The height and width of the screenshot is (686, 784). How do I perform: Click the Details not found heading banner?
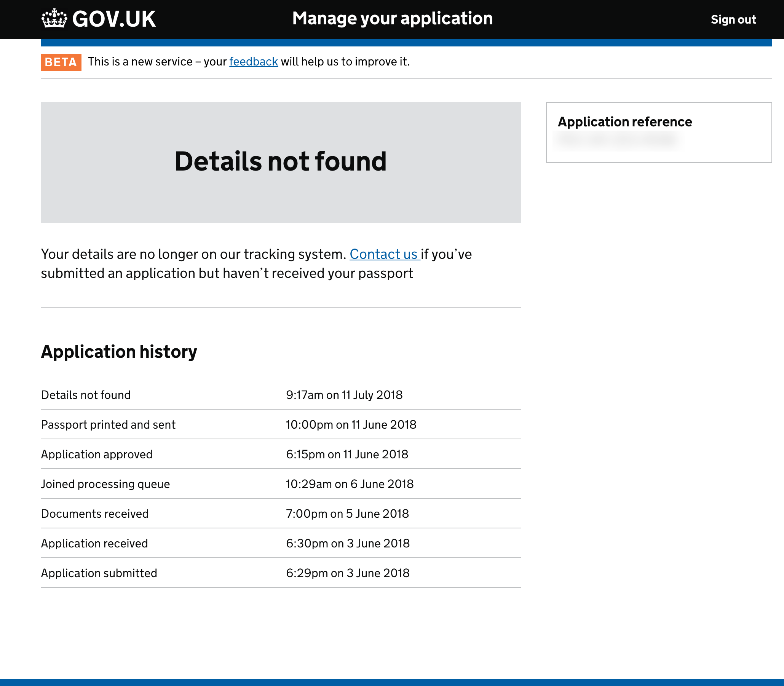pyautogui.click(x=280, y=161)
